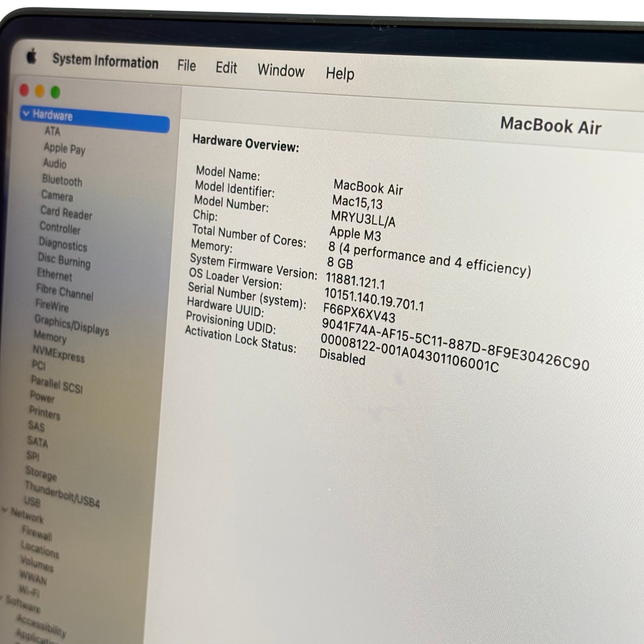Viewport: 644px width, 644px height.
Task: Open the File menu
Action: pos(186,65)
